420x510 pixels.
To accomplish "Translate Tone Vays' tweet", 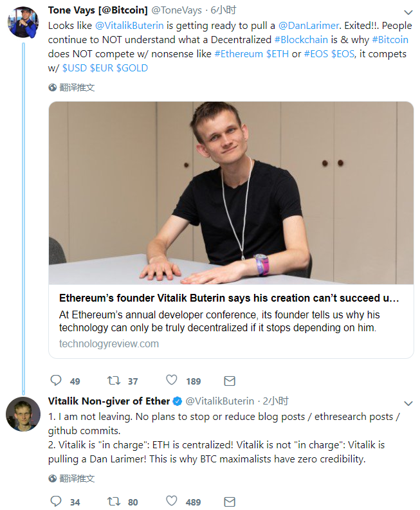I will (72, 87).
